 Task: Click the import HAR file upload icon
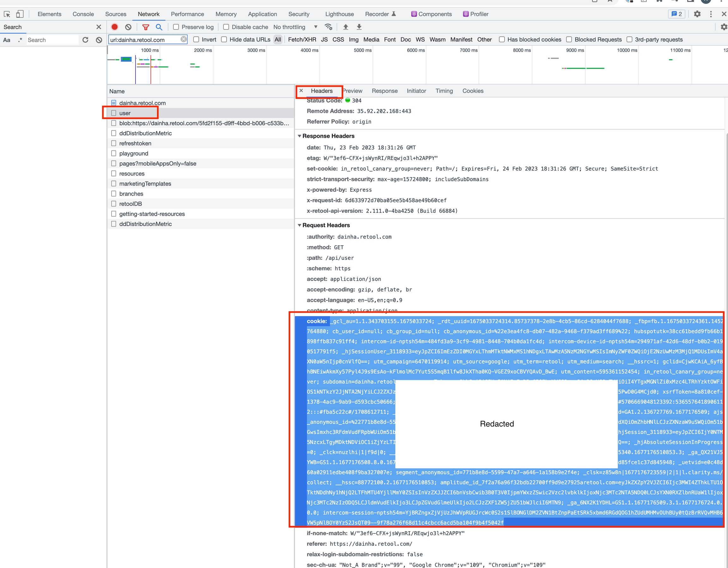point(346,27)
